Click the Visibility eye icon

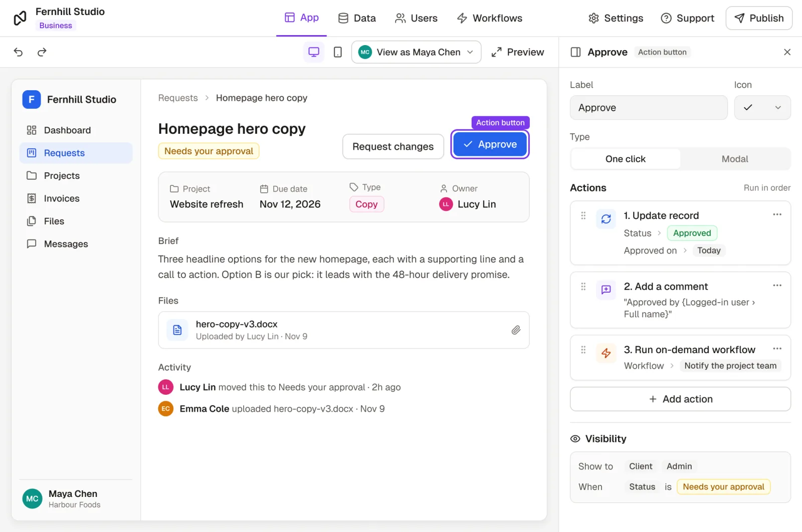575,439
